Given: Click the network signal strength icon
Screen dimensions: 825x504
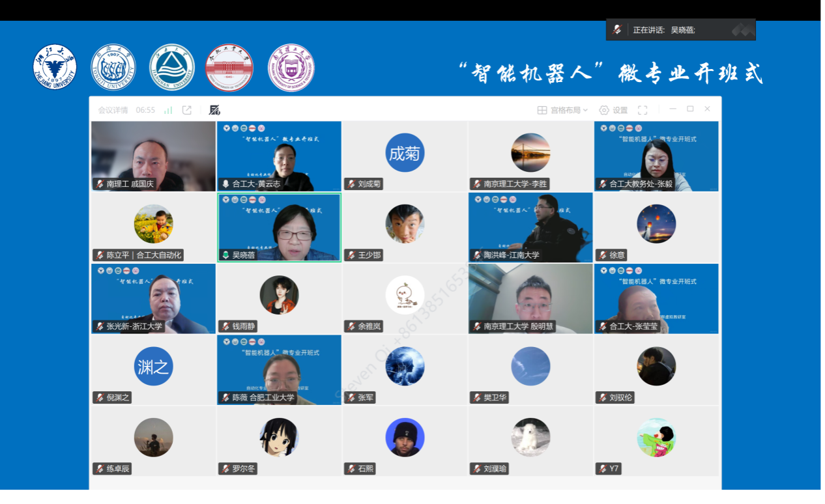Looking at the screenshot, I should [168, 110].
